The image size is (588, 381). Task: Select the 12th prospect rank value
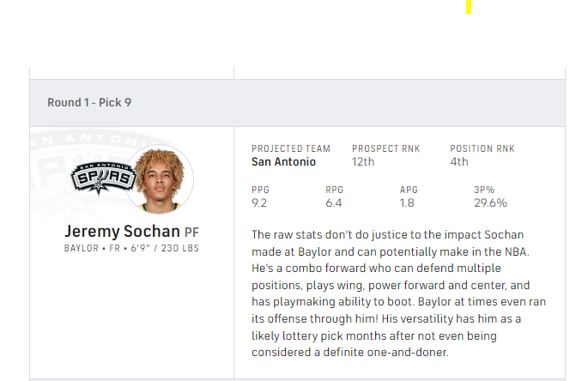(363, 161)
